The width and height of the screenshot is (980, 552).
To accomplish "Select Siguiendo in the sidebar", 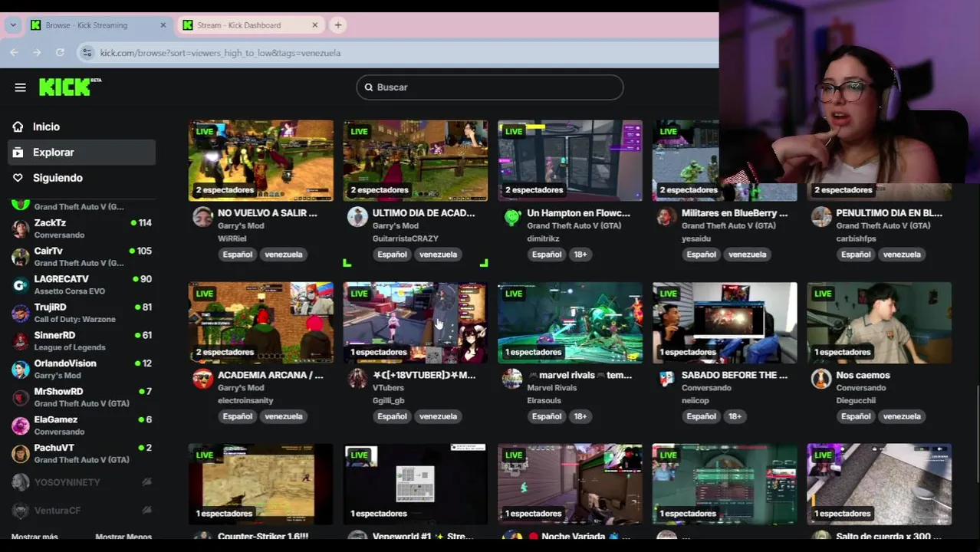I will pyautogui.click(x=82, y=178).
